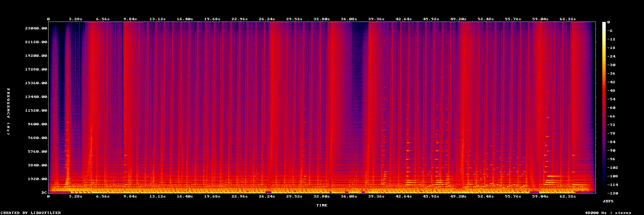Select the -102 dBFS scale value
This screenshot has height=215, width=644.
[x=612, y=168]
